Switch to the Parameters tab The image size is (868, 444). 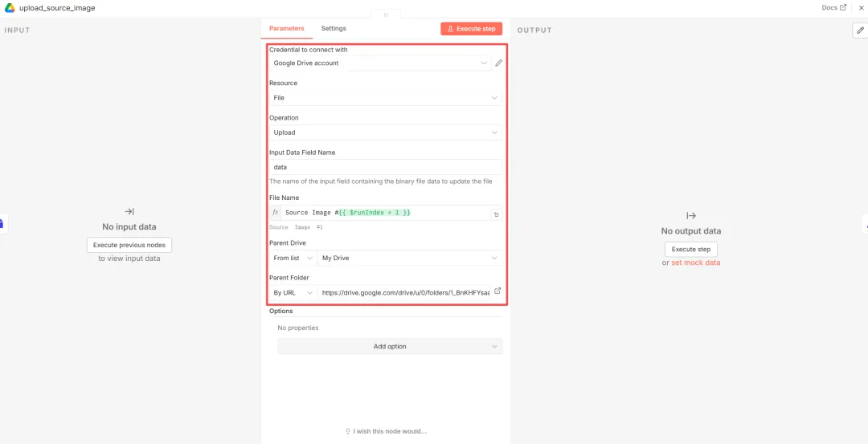click(287, 28)
